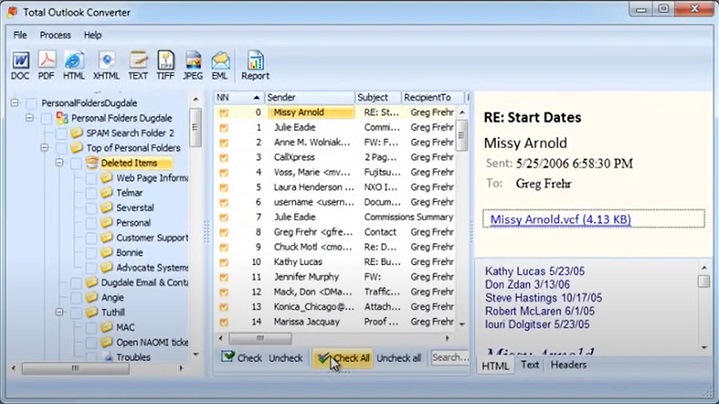Click the Search input field
719x404 pixels.
point(448,357)
